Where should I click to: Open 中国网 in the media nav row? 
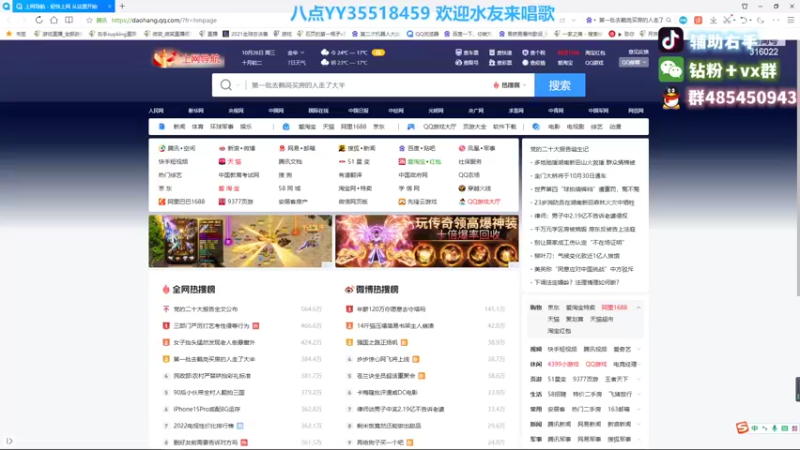pyautogui.click(x=276, y=111)
